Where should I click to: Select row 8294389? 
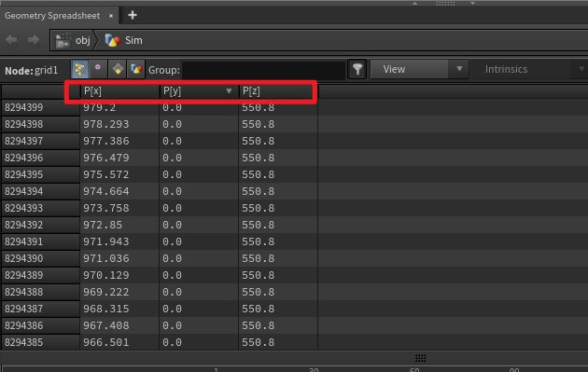tap(40, 275)
